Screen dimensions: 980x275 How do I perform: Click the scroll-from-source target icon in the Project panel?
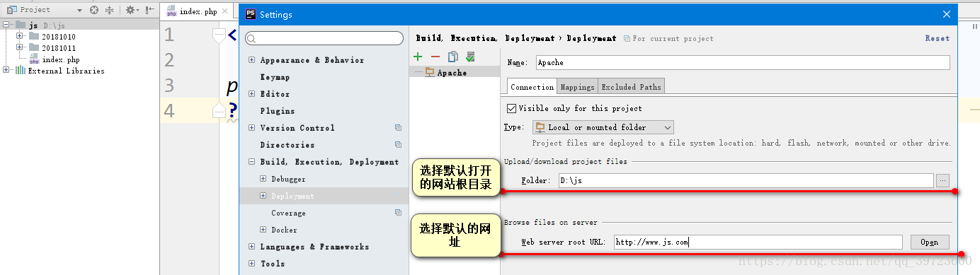pos(94,10)
